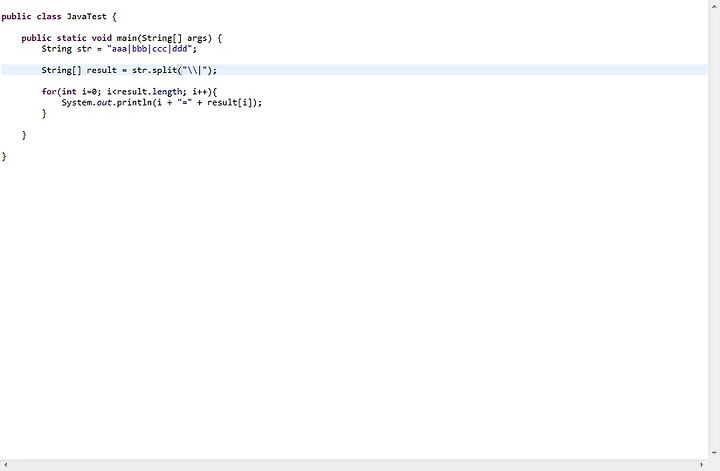Click the 'public class' keywords
The height and width of the screenshot is (471, 720).
tap(31, 17)
